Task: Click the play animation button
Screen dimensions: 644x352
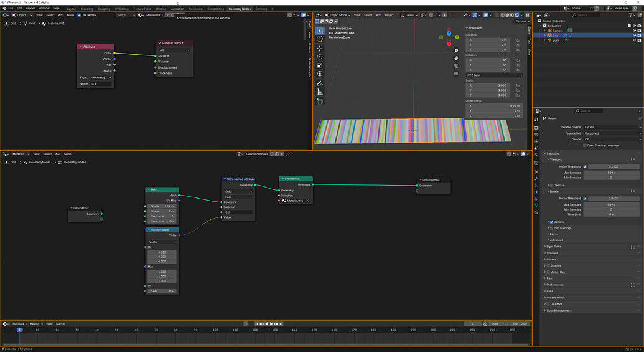Action: (271, 324)
